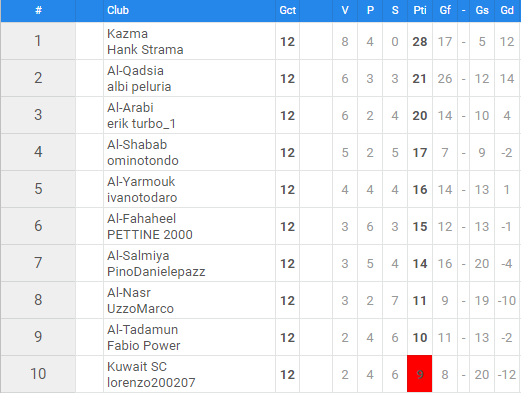
Task: Open the Al-Arabi club link
Action: tap(130, 108)
